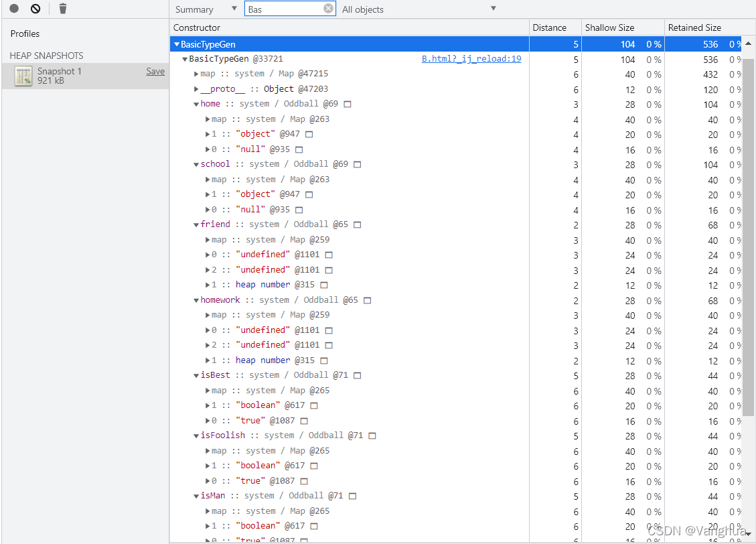Click box icon beside "true" @1087 under isFoolish
This screenshot has width=756, height=544.
[x=304, y=481]
